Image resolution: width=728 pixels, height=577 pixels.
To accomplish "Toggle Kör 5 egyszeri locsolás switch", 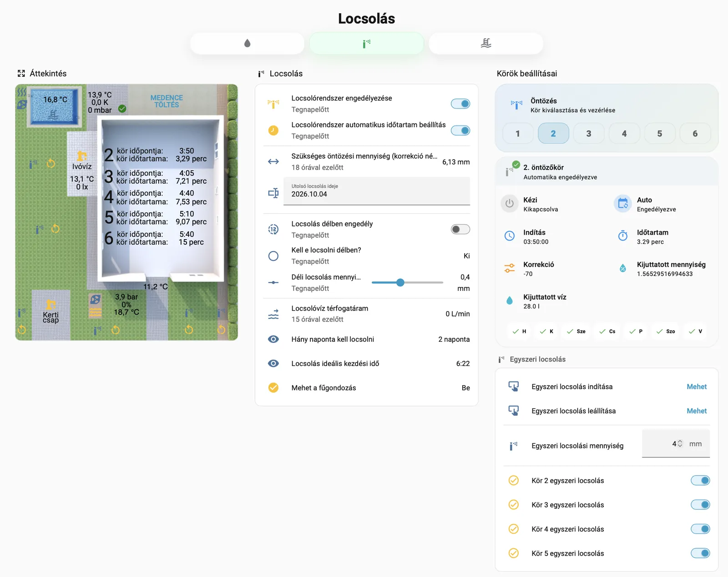I will coord(700,553).
